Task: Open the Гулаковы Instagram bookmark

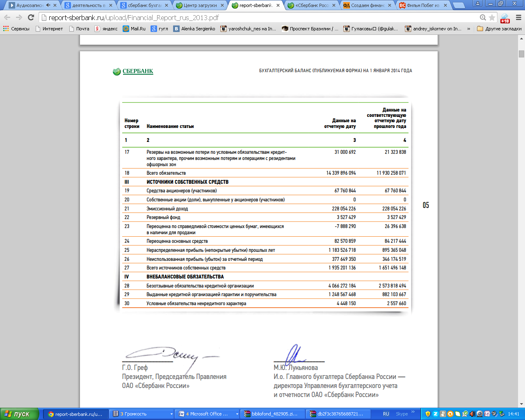Action: pos(371,29)
